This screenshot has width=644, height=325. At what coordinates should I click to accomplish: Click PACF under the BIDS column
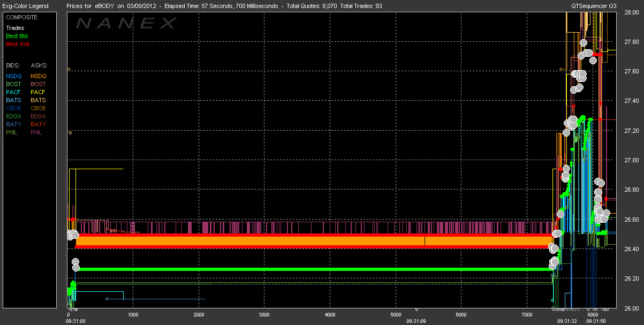(x=14, y=92)
